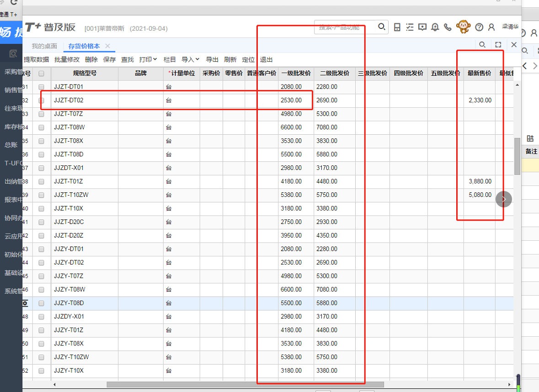This screenshot has height=392, width=539.
Task: Select the 存货价格本 tab
Action: pyautogui.click(x=84, y=46)
